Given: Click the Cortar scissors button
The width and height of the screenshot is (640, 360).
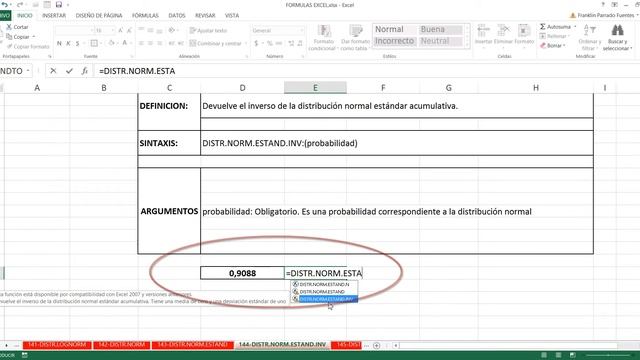Looking at the screenshot, I should tap(17, 27).
